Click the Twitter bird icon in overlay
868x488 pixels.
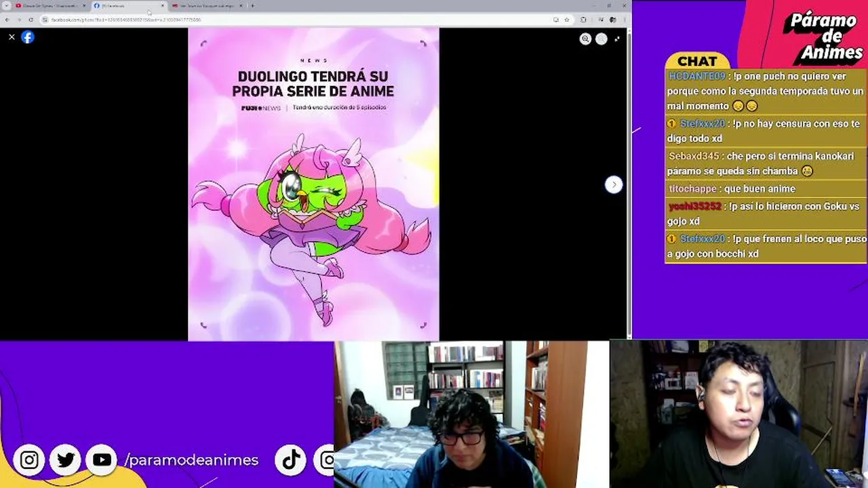point(66,460)
